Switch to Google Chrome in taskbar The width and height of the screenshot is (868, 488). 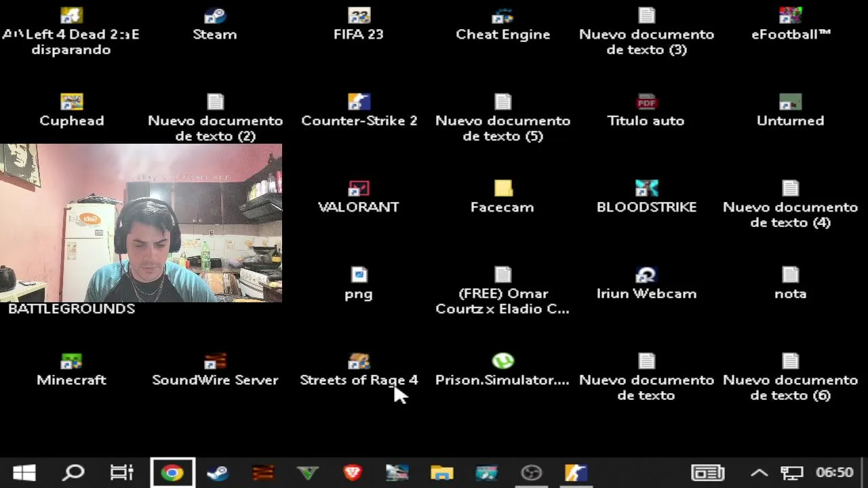point(172,472)
